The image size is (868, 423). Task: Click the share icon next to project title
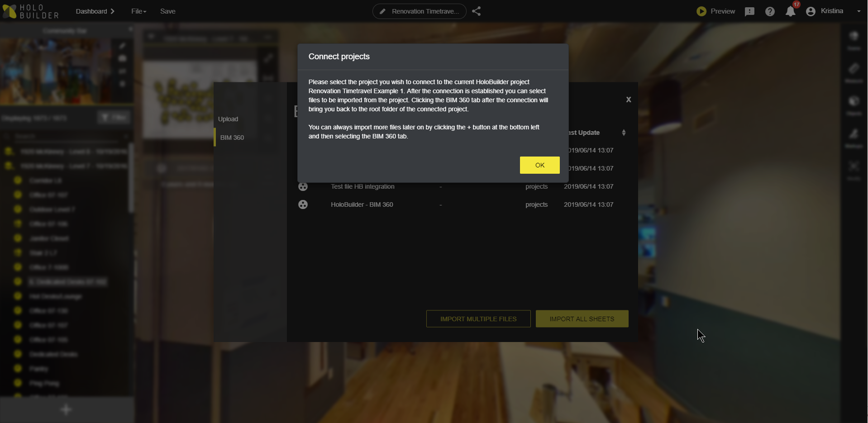tap(476, 11)
